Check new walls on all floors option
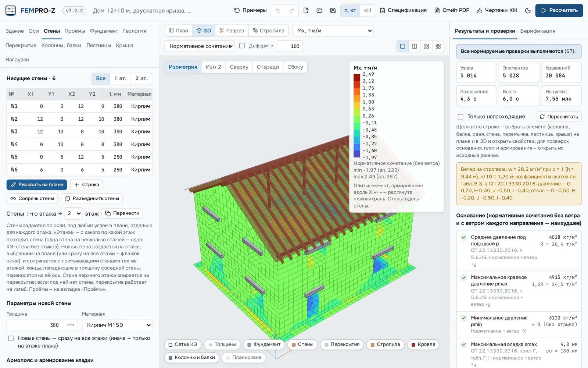Screen dimensions: 588x368 point(11,338)
